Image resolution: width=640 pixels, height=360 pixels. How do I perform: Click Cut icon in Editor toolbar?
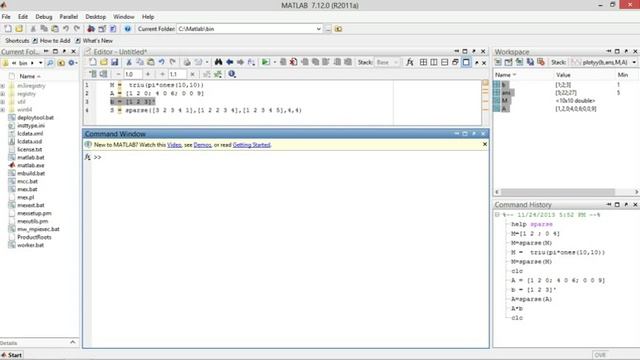[x=129, y=62]
